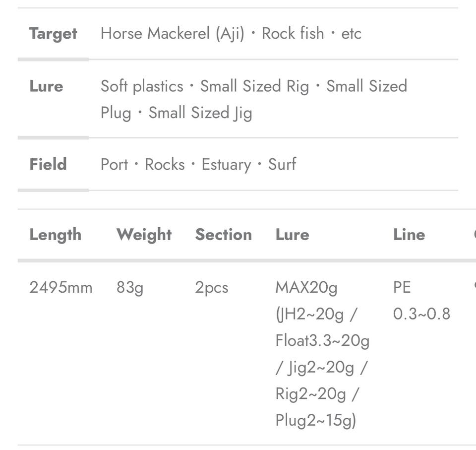Click the Small Sized Jig text
This screenshot has width=476, height=450.
click(x=200, y=113)
